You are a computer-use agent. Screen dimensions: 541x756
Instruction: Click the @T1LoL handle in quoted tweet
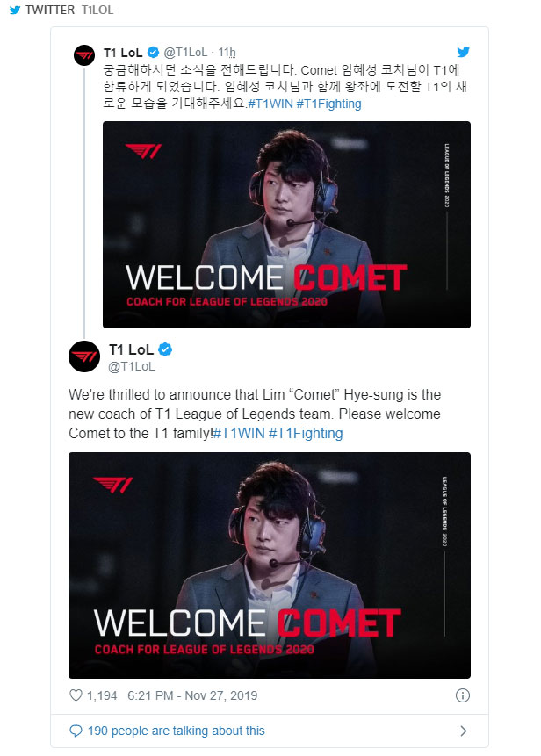tap(185, 52)
